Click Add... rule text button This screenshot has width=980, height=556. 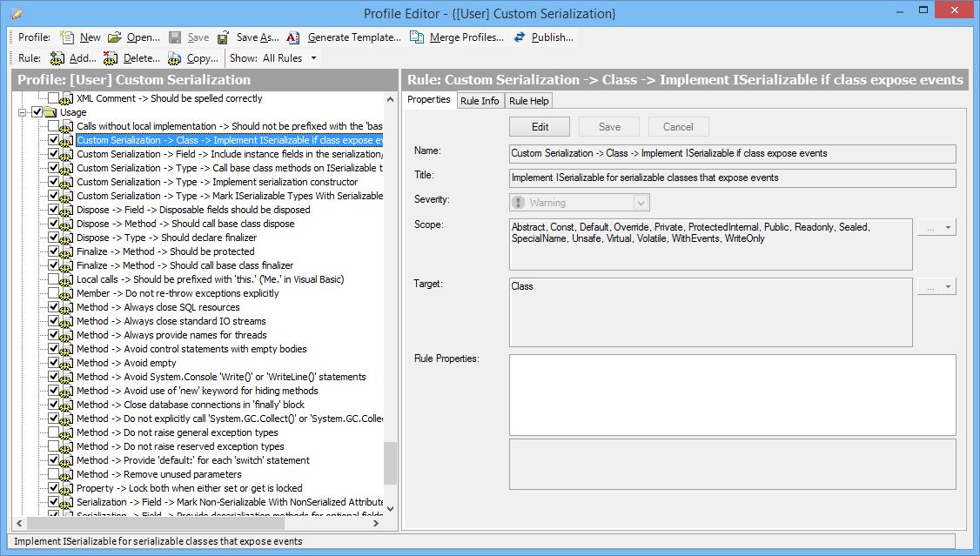pyautogui.click(x=83, y=58)
